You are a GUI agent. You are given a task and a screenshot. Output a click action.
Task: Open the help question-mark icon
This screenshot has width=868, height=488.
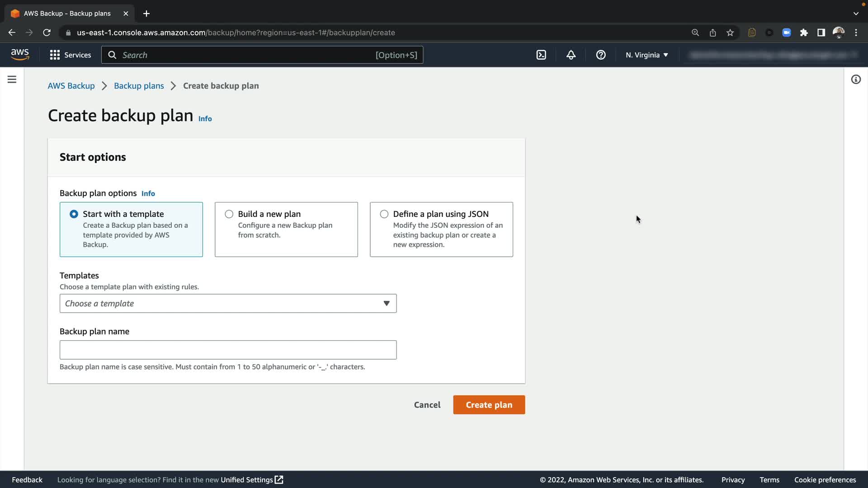tap(601, 55)
